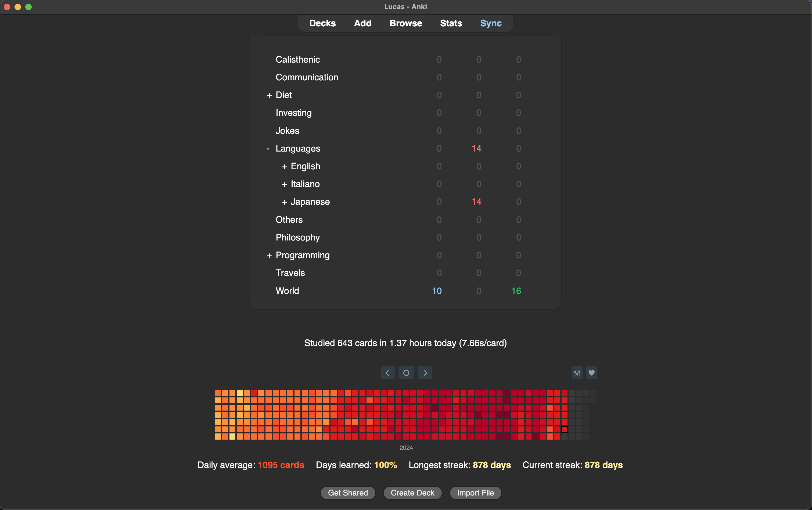812x510 pixels.
Task: Click the Stats tab
Action: pyautogui.click(x=450, y=23)
